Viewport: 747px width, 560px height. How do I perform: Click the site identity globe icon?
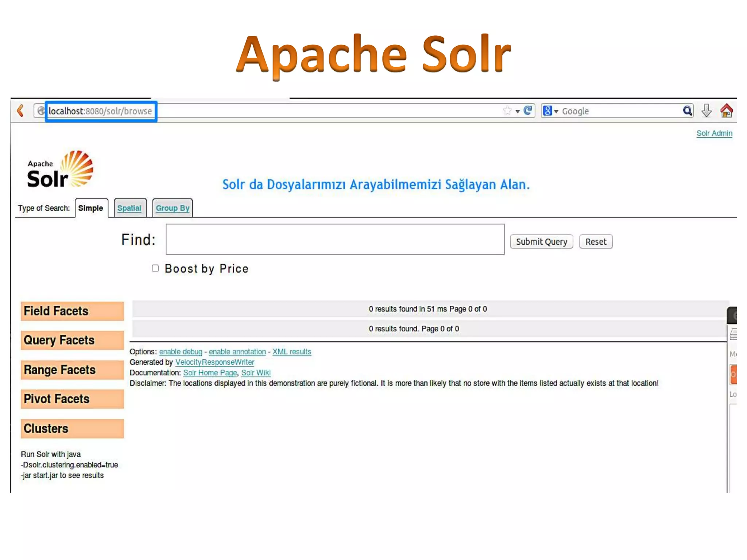point(41,111)
